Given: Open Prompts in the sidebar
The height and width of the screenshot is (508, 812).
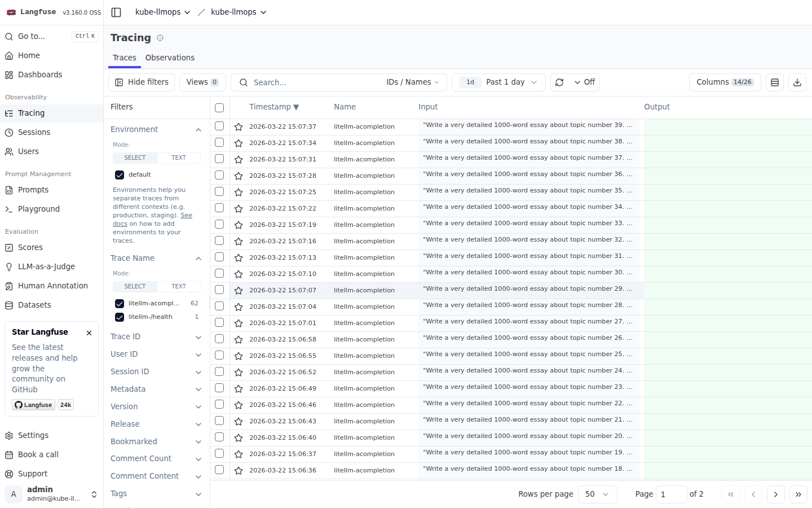Looking at the screenshot, I should (51, 190).
